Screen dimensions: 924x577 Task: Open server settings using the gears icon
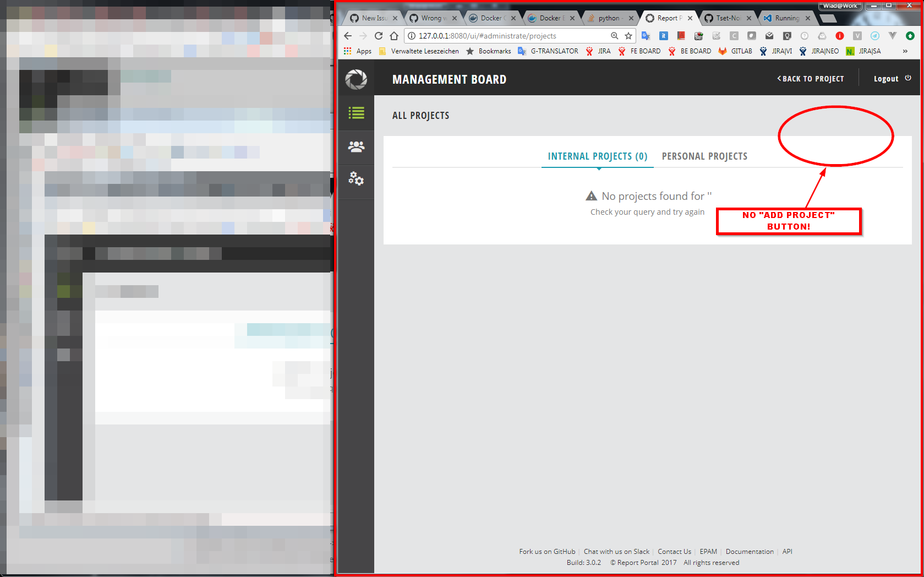tap(356, 179)
